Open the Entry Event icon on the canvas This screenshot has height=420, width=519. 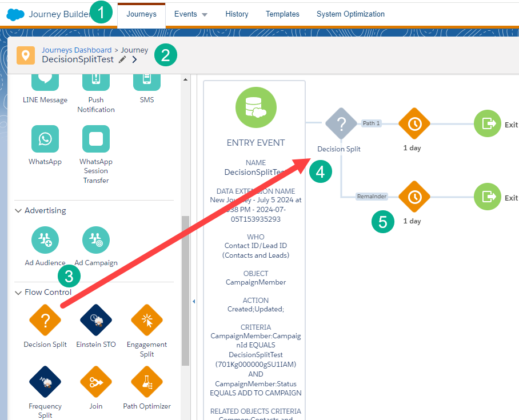pos(255,107)
